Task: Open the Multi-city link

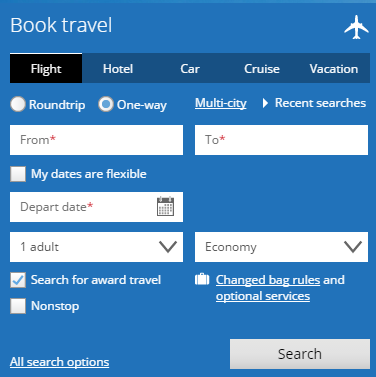Action: (221, 103)
